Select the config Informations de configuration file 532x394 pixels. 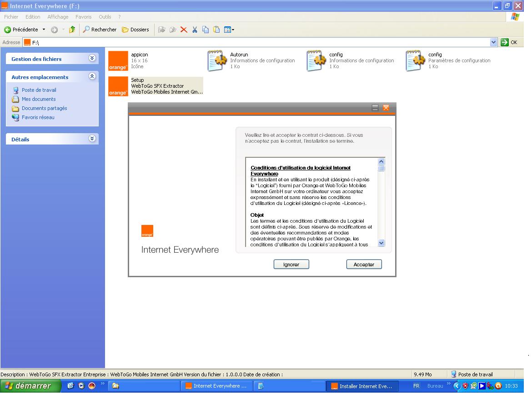(x=316, y=61)
